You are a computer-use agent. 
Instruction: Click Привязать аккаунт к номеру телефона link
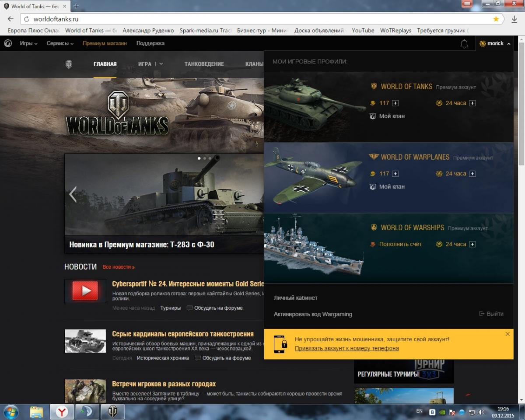(347, 348)
